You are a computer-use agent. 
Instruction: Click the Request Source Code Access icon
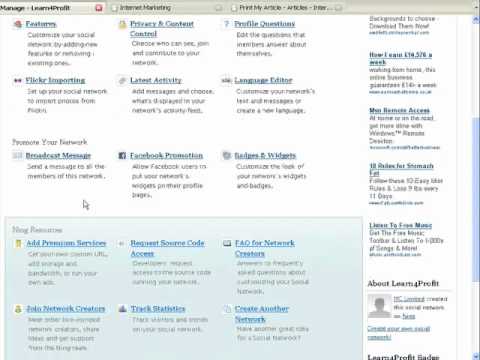pos(122,244)
